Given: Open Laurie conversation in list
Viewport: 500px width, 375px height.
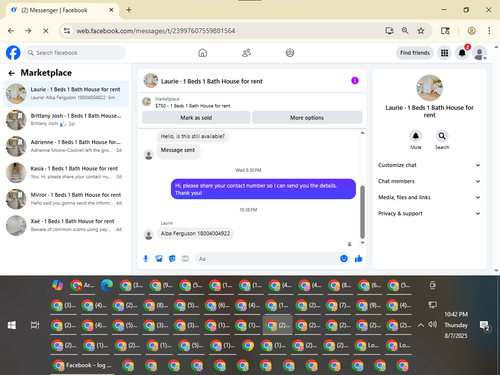Looking at the screenshot, I should (x=66, y=94).
